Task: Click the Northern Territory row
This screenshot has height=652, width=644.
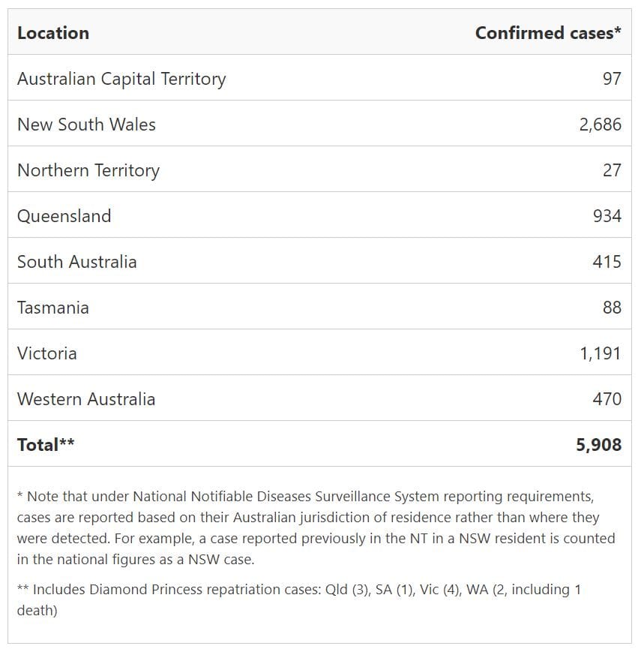Action: click(88, 170)
